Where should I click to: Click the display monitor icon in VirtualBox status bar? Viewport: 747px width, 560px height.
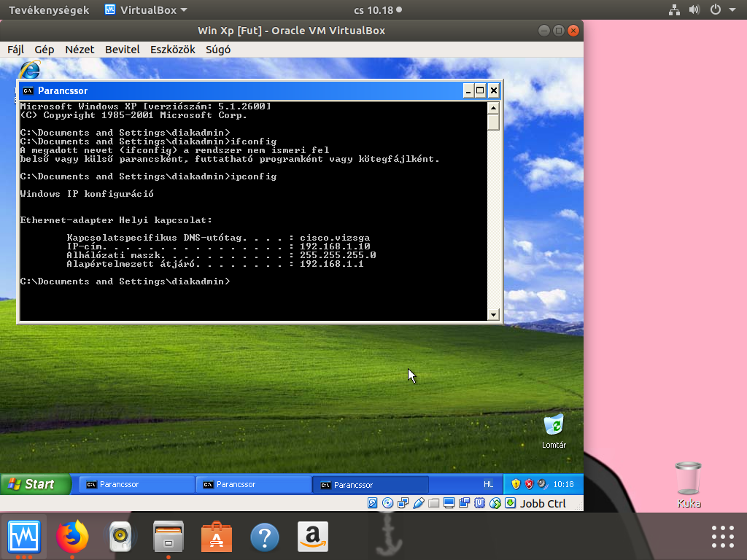(449, 503)
